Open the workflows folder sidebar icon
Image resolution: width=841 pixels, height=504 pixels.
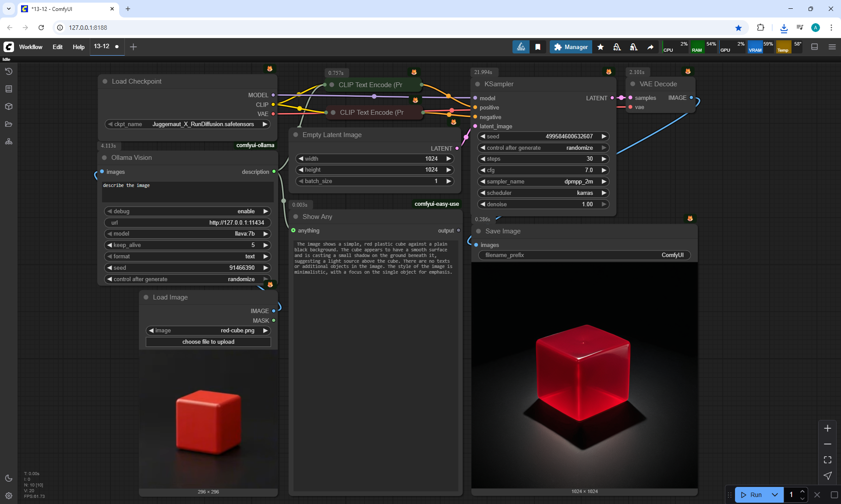[8, 124]
